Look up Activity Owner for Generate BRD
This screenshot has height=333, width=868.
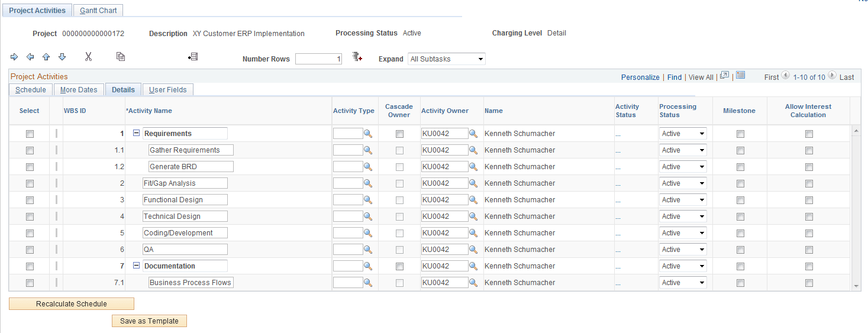coord(473,167)
